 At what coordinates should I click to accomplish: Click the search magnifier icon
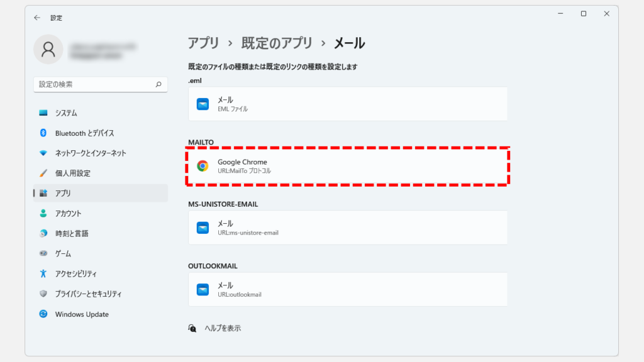pos(158,84)
